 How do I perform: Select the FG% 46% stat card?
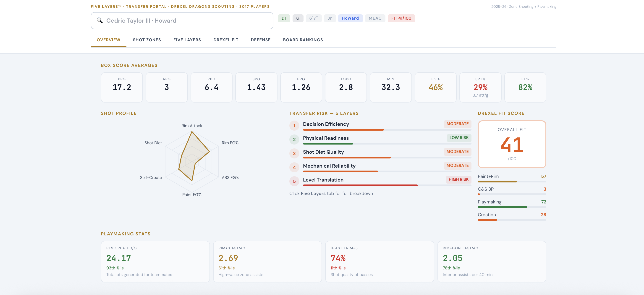click(x=435, y=87)
